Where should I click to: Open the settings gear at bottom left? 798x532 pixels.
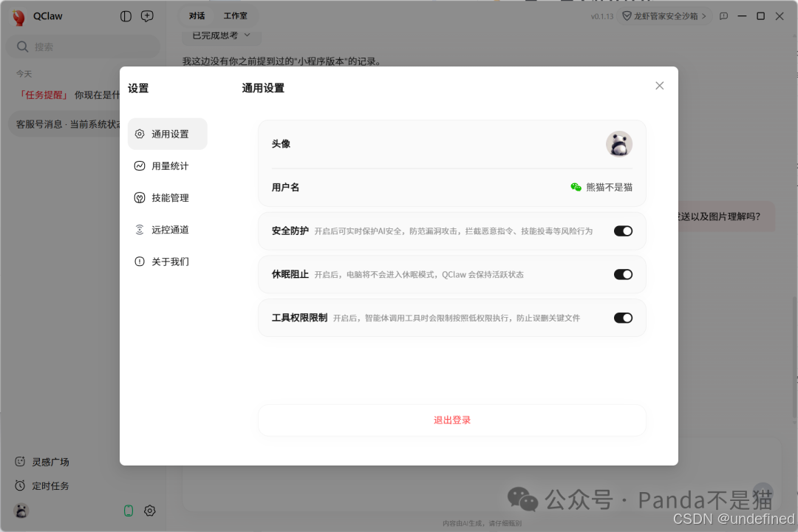pos(150,511)
